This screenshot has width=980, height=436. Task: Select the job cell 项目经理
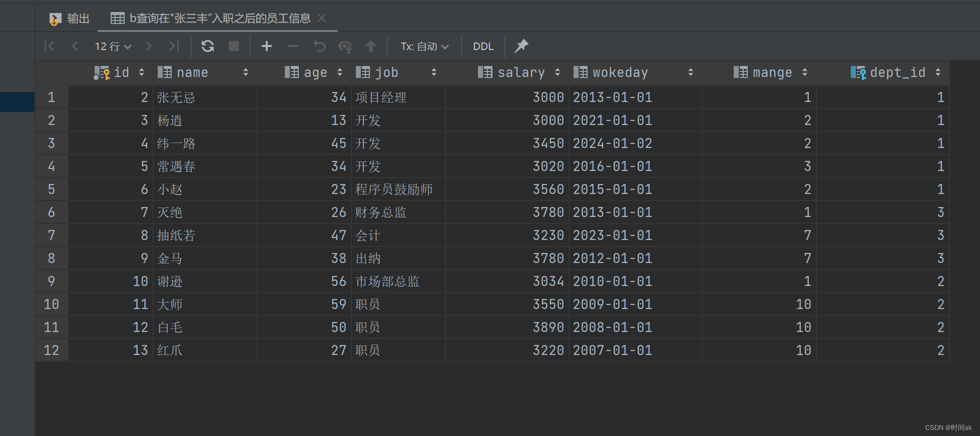tap(398, 97)
